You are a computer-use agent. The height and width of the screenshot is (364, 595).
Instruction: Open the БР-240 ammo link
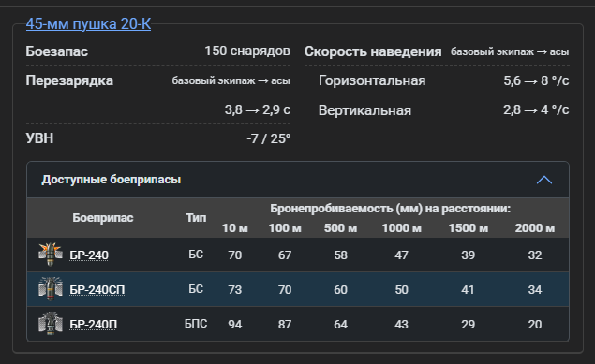pyautogui.click(x=89, y=255)
